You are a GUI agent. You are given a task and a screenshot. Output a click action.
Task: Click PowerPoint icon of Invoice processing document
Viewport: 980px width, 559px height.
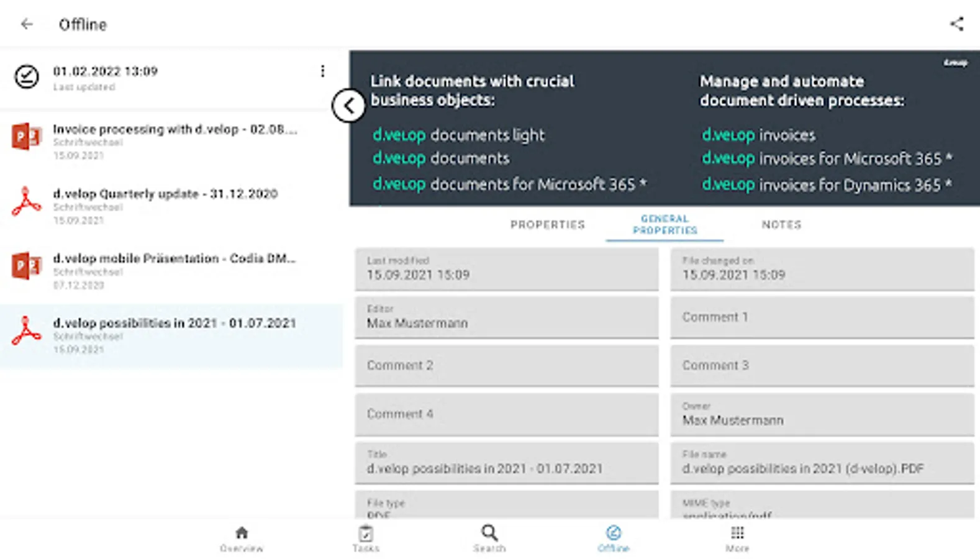point(27,137)
